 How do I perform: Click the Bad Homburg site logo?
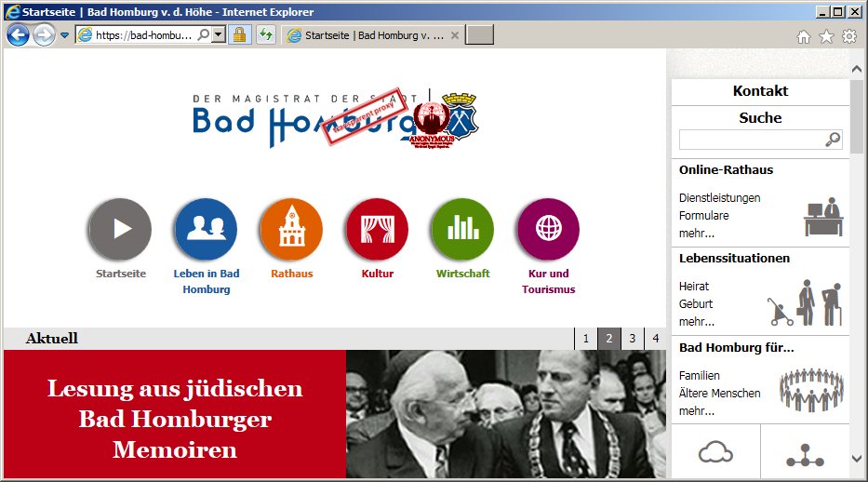[x=336, y=119]
